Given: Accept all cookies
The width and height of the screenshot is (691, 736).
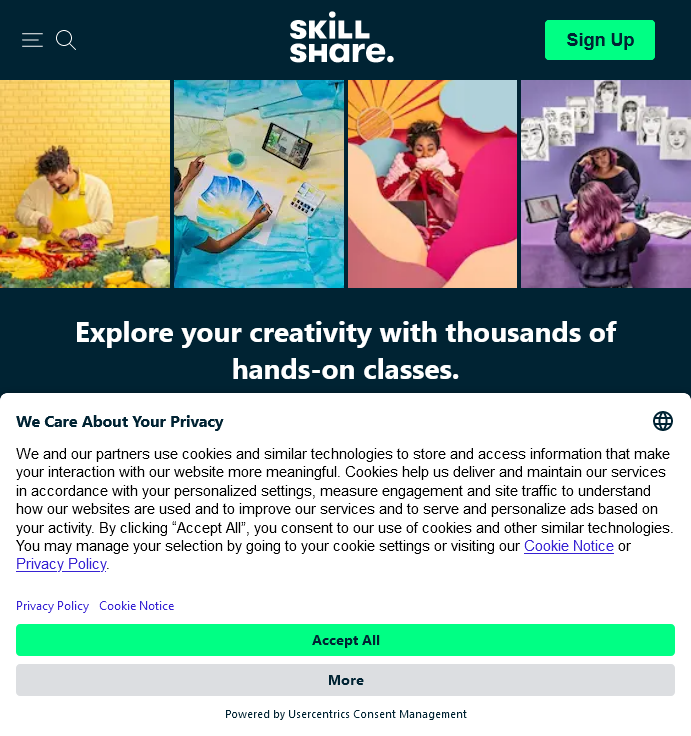Looking at the screenshot, I should pyautogui.click(x=346, y=640).
